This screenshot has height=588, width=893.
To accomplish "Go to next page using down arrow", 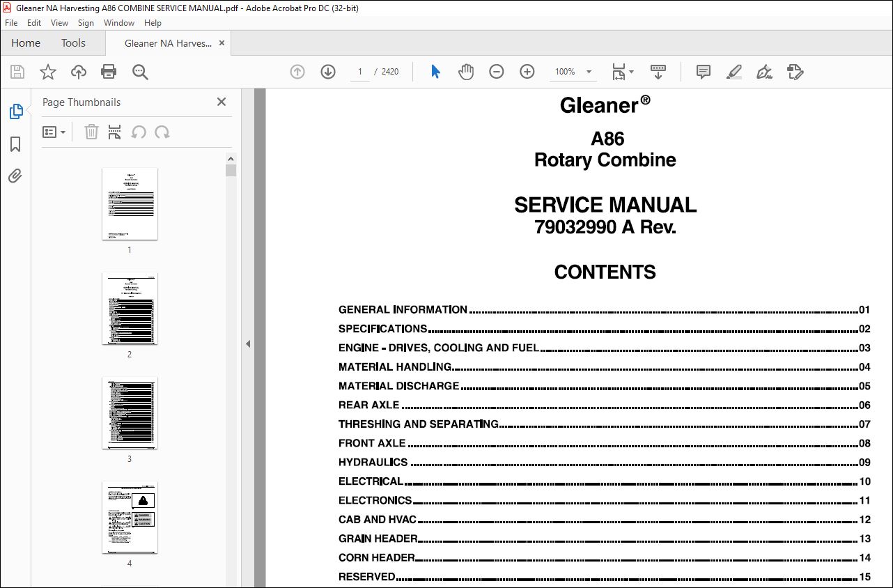I will point(328,72).
